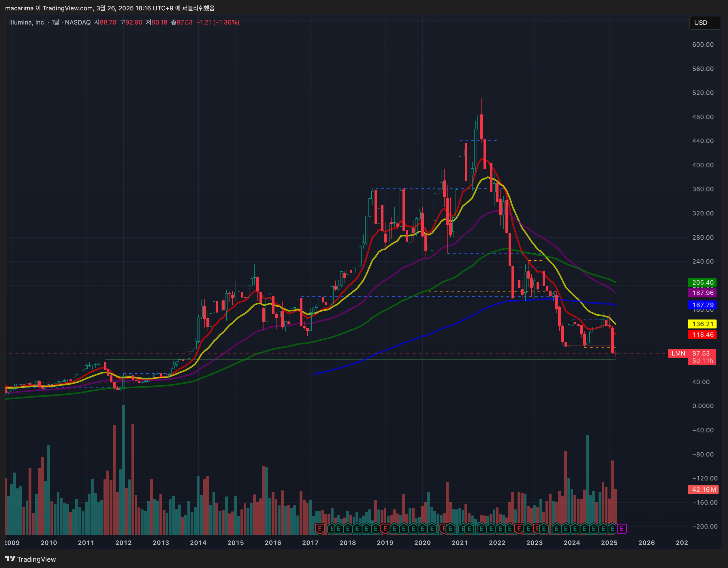Click the purple upcoming earnings marker
The image size is (728, 568).
coord(621,529)
